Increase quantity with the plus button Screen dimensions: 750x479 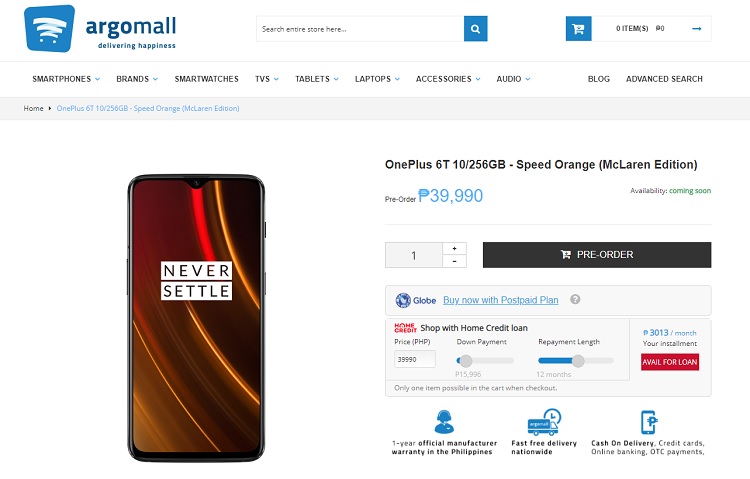point(454,248)
